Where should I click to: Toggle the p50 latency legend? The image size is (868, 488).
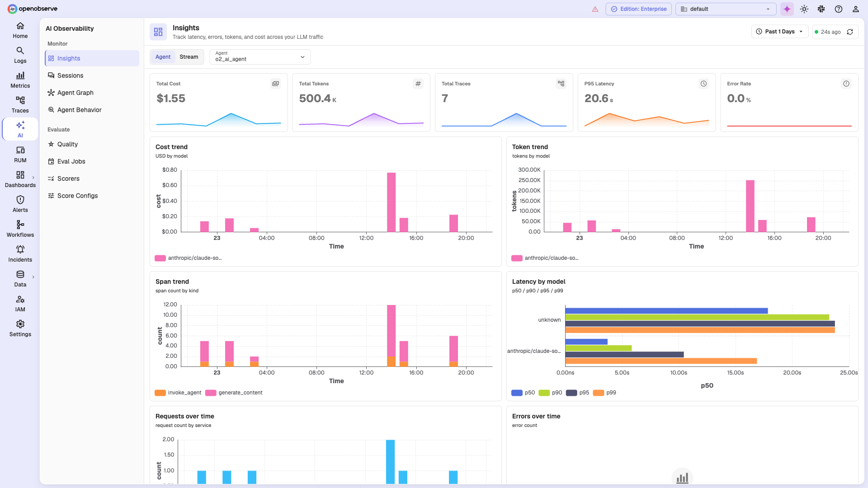pyautogui.click(x=523, y=393)
